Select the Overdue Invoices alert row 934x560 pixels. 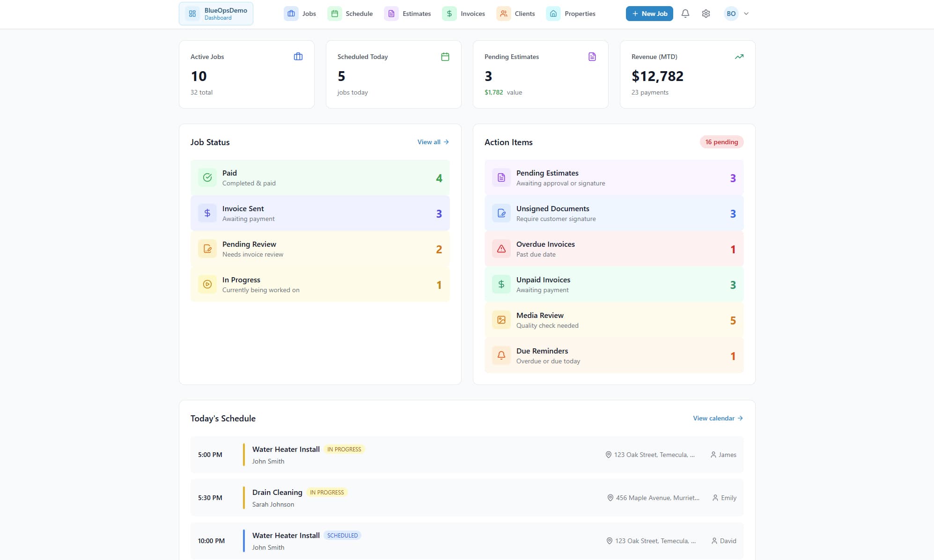tap(614, 248)
